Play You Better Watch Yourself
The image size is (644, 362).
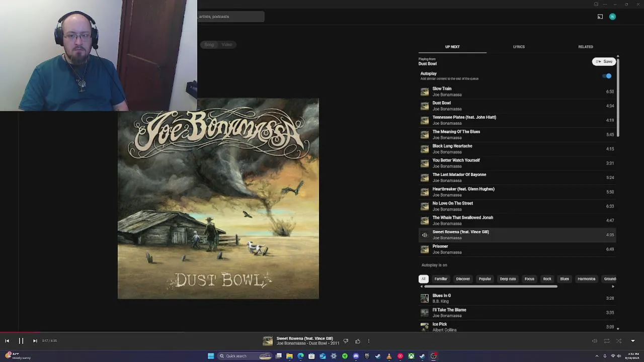point(517,163)
